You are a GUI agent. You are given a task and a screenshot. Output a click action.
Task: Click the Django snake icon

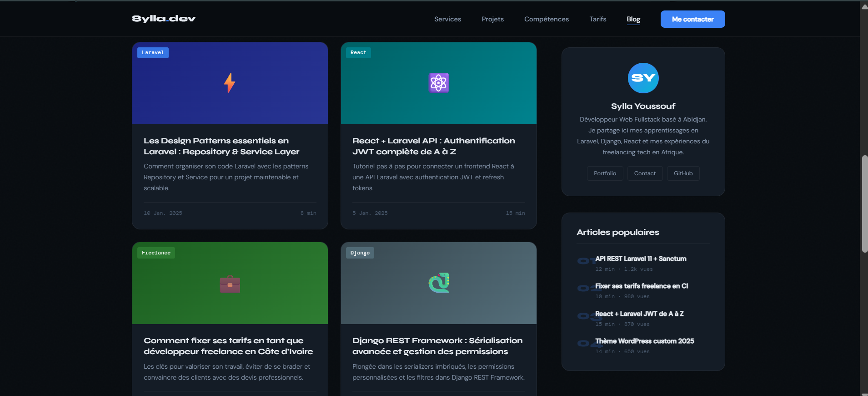click(438, 283)
